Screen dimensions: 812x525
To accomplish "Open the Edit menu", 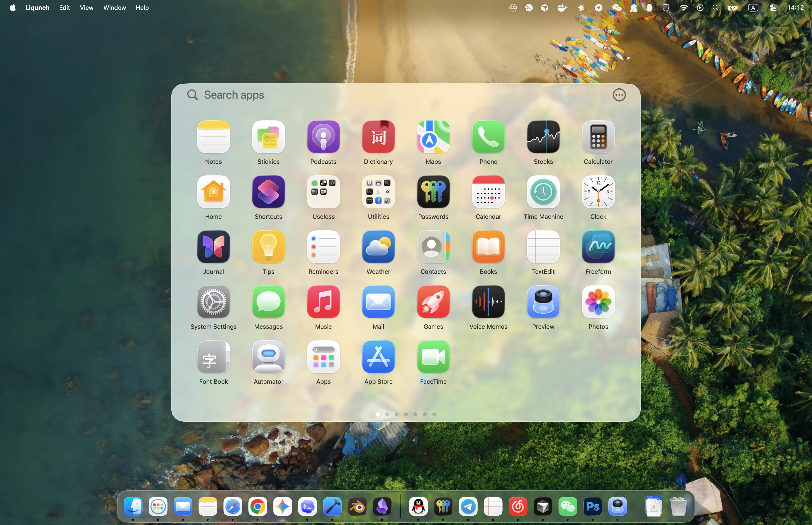I will click(x=64, y=8).
